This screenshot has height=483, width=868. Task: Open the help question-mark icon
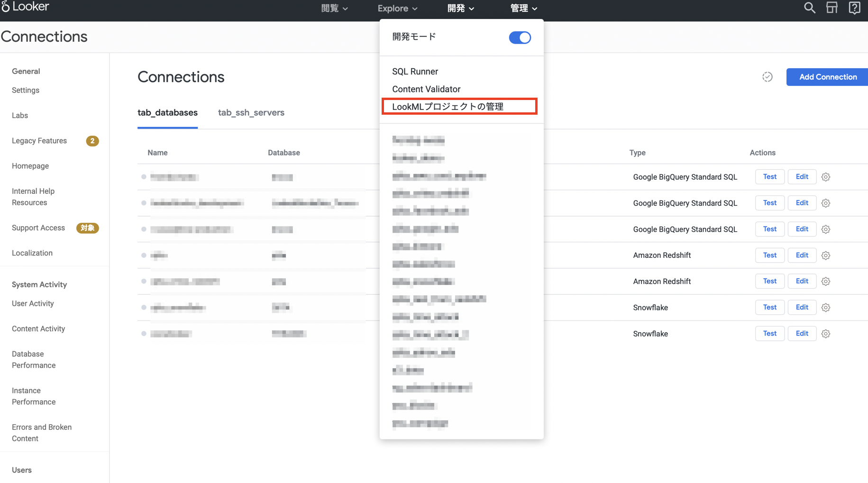tap(854, 8)
